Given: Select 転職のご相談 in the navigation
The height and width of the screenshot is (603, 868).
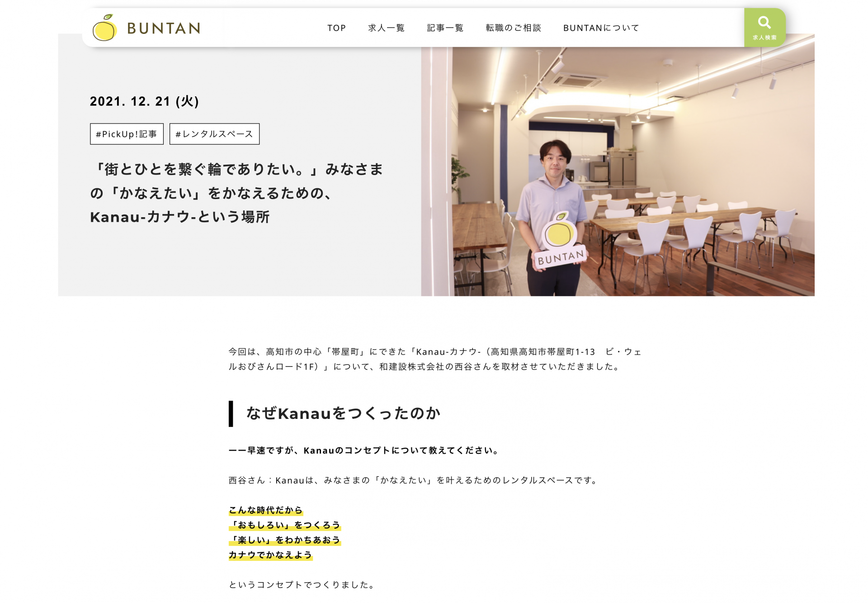Looking at the screenshot, I should click(x=513, y=28).
